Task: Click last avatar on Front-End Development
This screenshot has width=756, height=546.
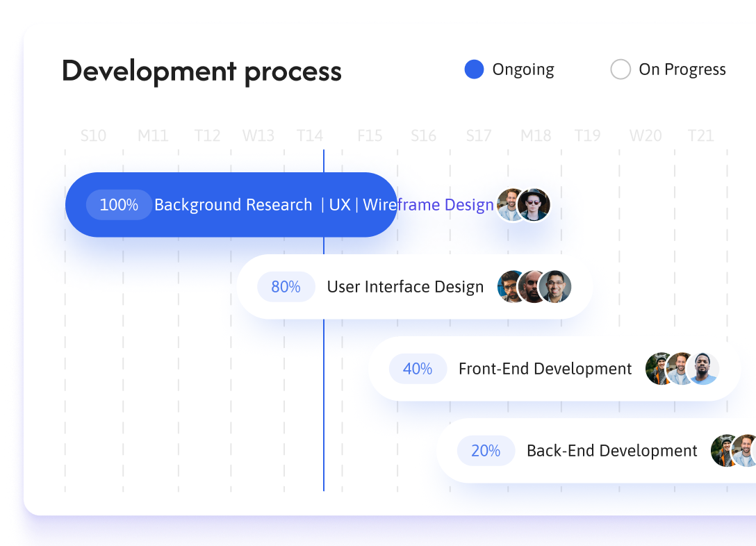Action: (703, 369)
